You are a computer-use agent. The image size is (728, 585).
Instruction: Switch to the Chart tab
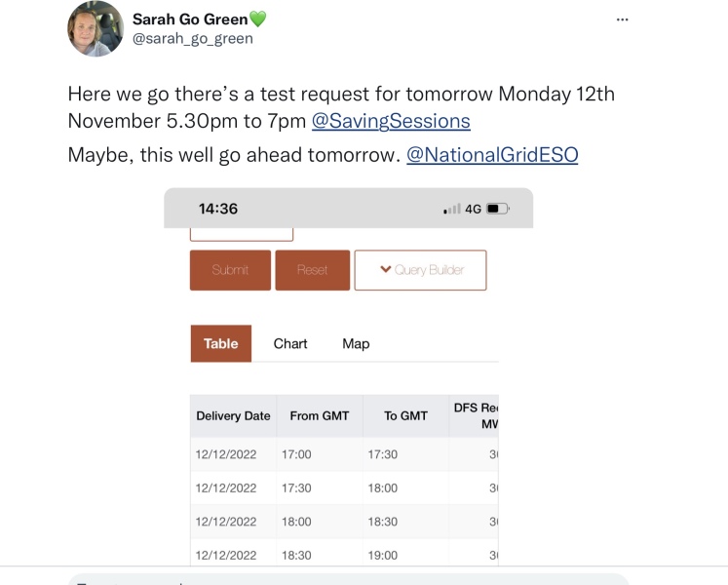[x=290, y=343]
